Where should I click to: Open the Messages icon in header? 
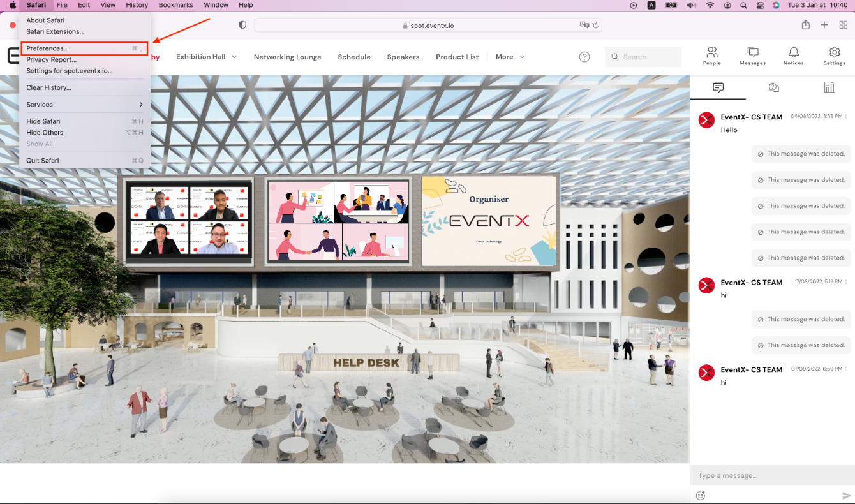coord(752,56)
